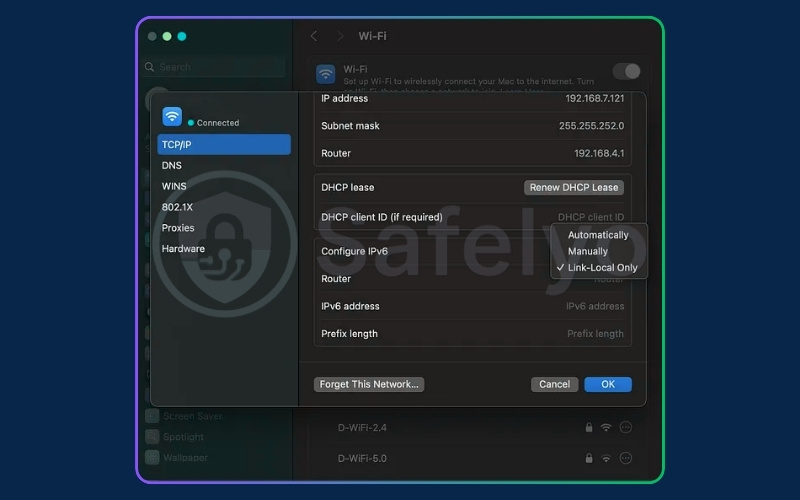Viewport: 800px width, 500px height.
Task: Open Spotlight in Settings sidebar
Action: tap(183, 437)
